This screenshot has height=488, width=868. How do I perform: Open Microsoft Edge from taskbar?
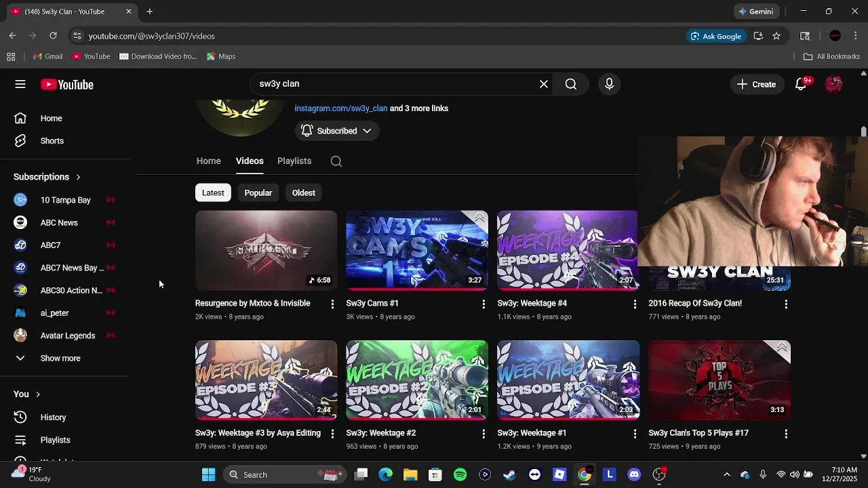[385, 474]
